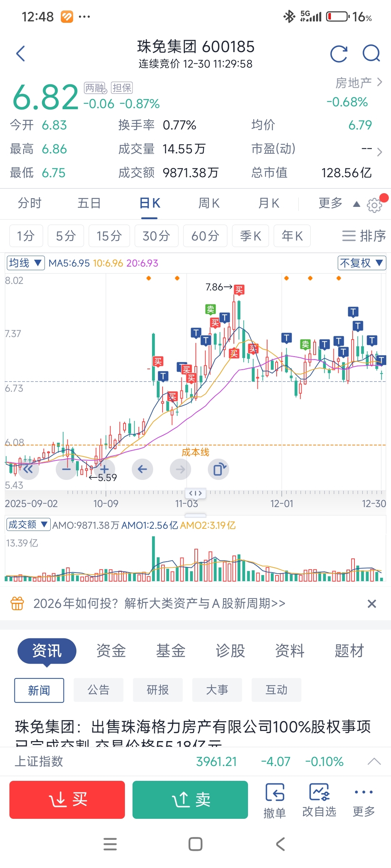Select the 公告 news filter
Viewport: 391px width, 868px height.
click(x=98, y=690)
